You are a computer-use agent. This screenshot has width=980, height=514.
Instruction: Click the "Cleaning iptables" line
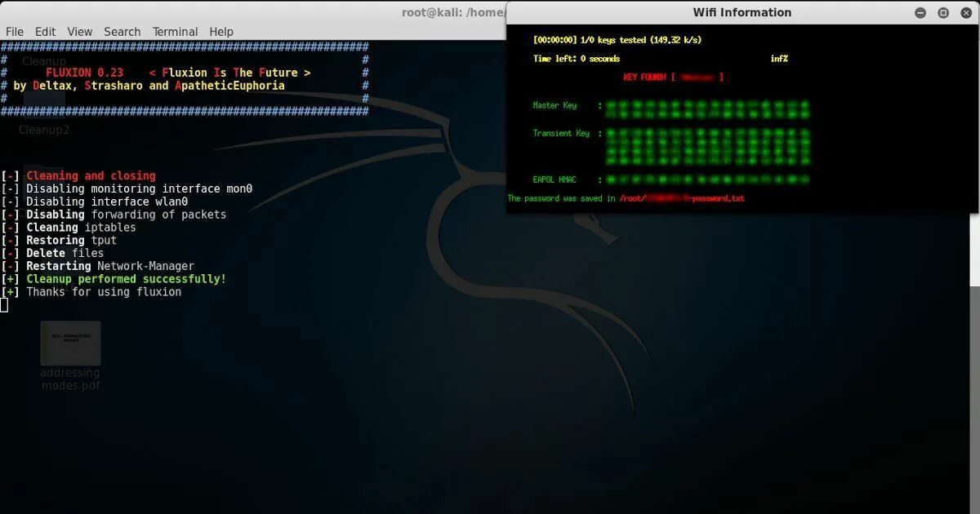tap(69, 228)
